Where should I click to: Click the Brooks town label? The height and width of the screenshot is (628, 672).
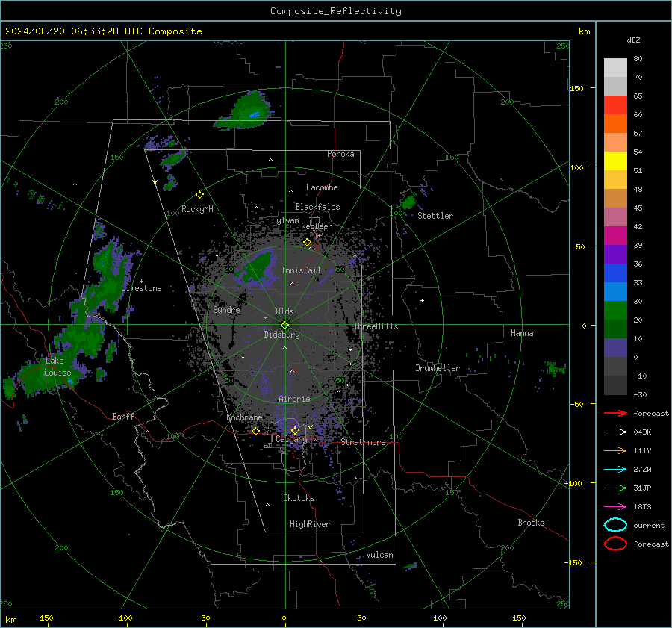[531, 523]
